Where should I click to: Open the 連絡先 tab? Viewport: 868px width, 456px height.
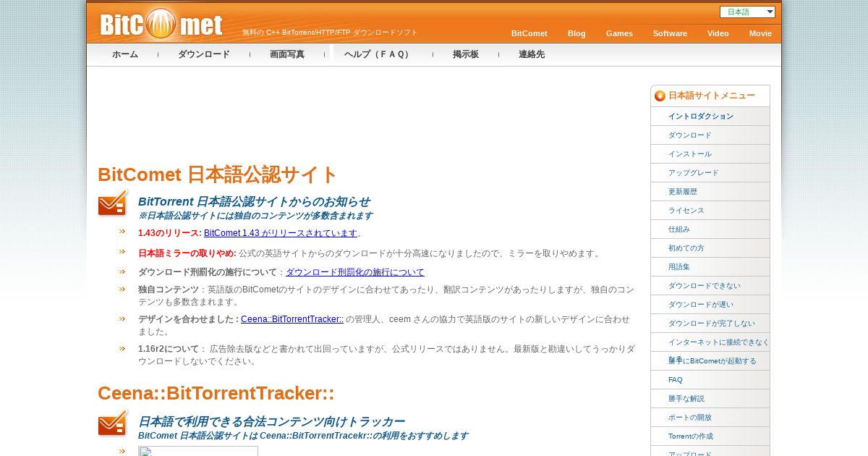pyautogui.click(x=532, y=54)
